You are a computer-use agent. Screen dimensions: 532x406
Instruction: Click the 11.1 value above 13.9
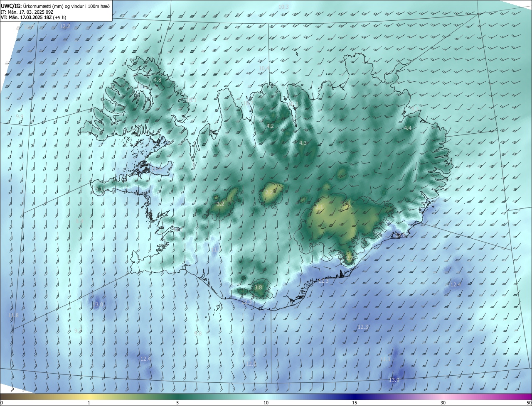tap(385, 360)
